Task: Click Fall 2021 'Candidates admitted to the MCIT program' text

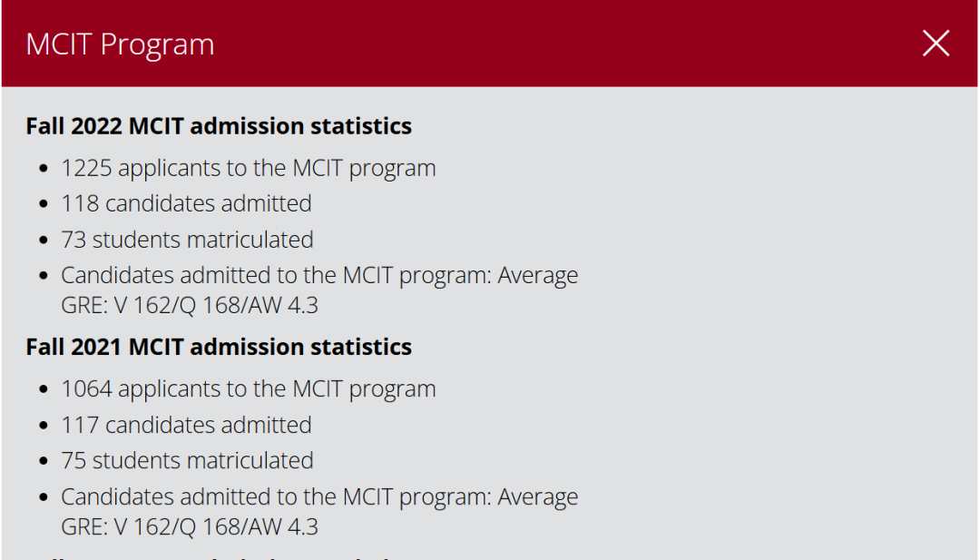Action: (x=318, y=496)
